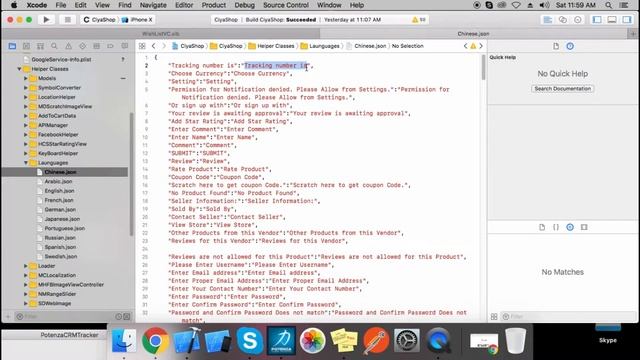Viewport: 640px width, 360px height.
Task: Switch to Standard editor
Action: (x=548, y=20)
